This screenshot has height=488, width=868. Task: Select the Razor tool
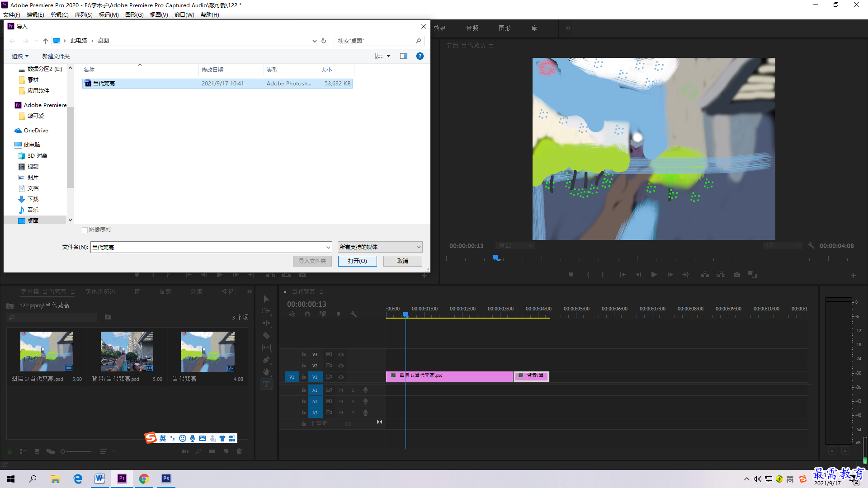[x=266, y=335]
